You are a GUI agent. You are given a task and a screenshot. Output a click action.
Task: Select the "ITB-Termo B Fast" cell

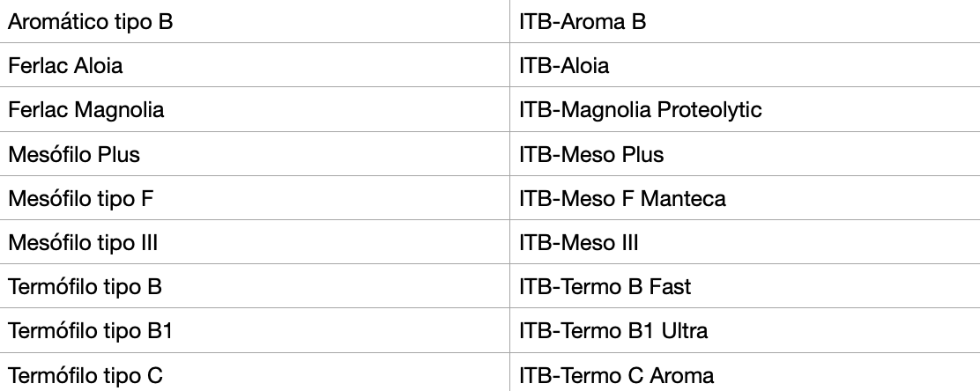click(605, 287)
